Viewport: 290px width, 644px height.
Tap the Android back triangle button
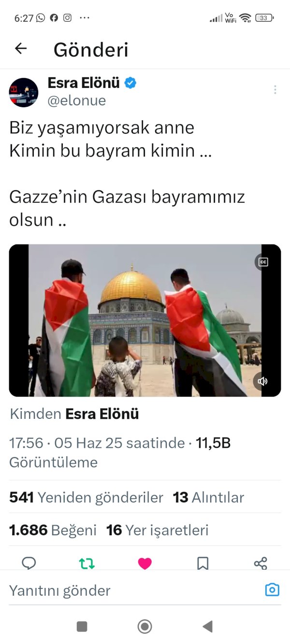click(207, 627)
